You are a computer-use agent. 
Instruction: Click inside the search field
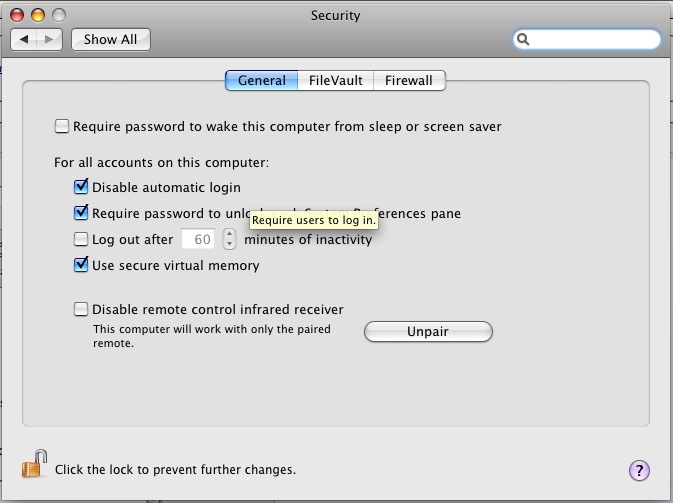pos(594,39)
